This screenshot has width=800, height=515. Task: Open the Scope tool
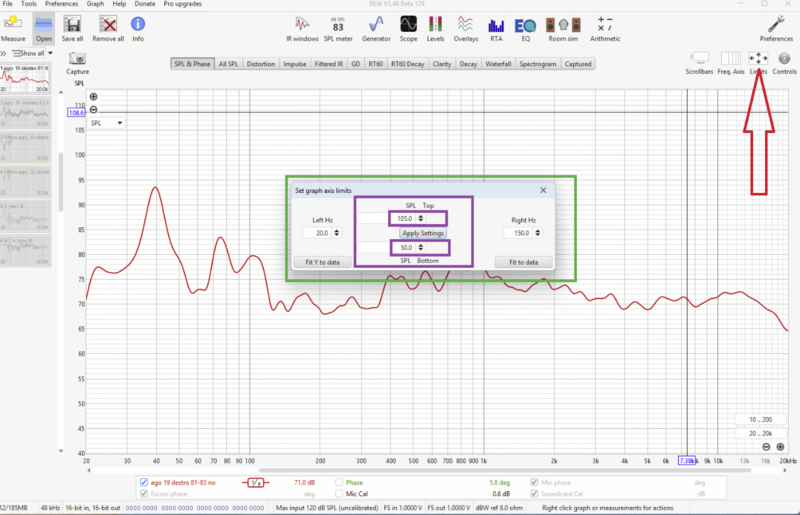tap(408, 29)
